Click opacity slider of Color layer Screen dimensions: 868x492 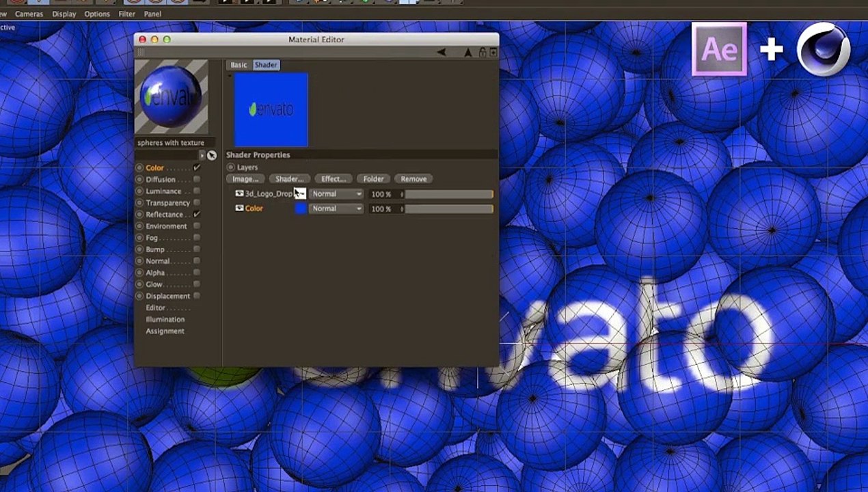449,208
